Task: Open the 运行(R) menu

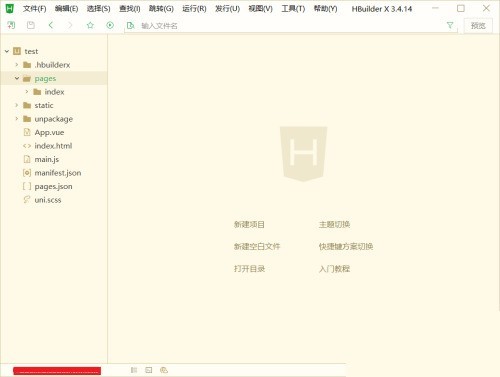Action: point(194,9)
